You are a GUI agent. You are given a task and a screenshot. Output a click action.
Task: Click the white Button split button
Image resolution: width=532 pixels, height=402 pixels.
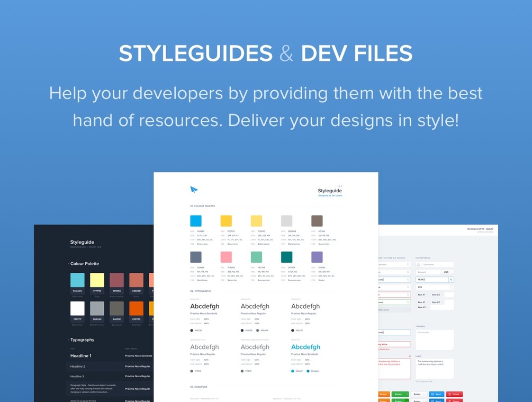(417, 394)
